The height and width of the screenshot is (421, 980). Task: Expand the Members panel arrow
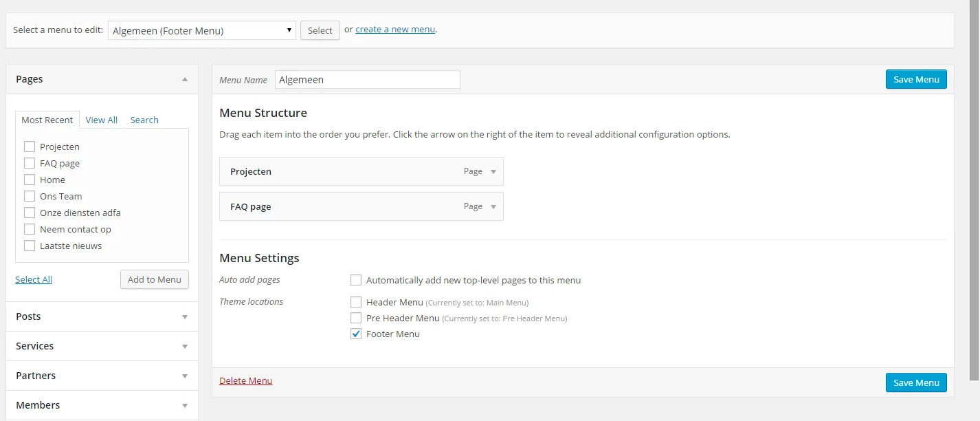184,406
